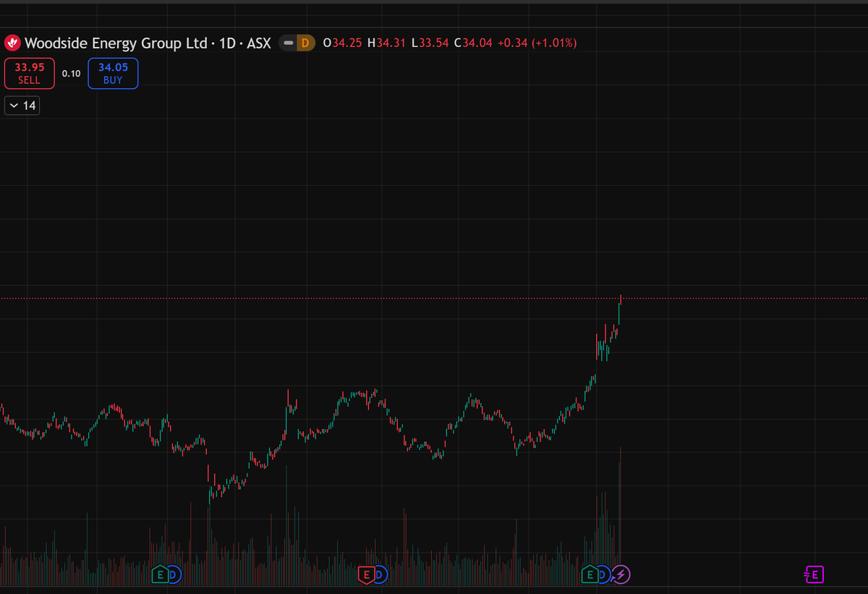Open the latest green E earnings marker
868x594 pixels.
click(x=590, y=574)
